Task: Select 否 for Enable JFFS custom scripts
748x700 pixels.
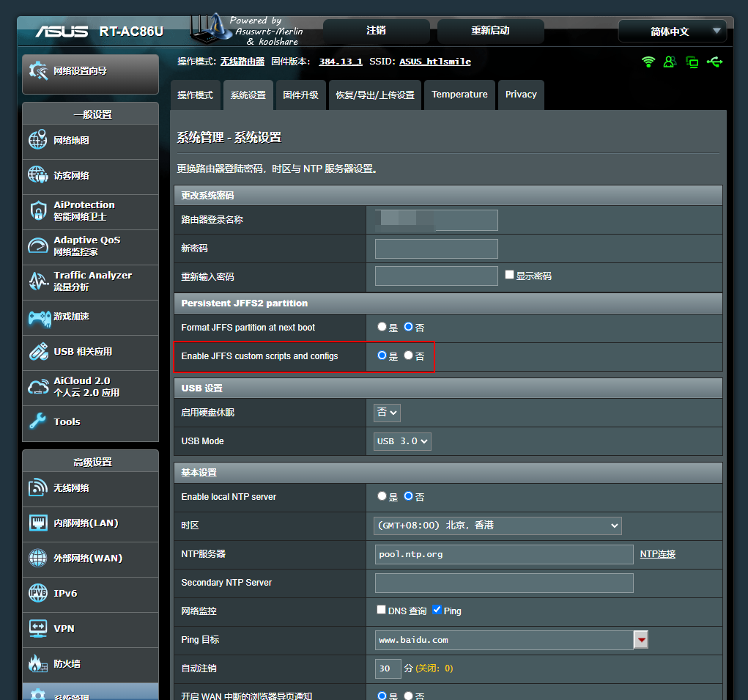Action: [408, 355]
